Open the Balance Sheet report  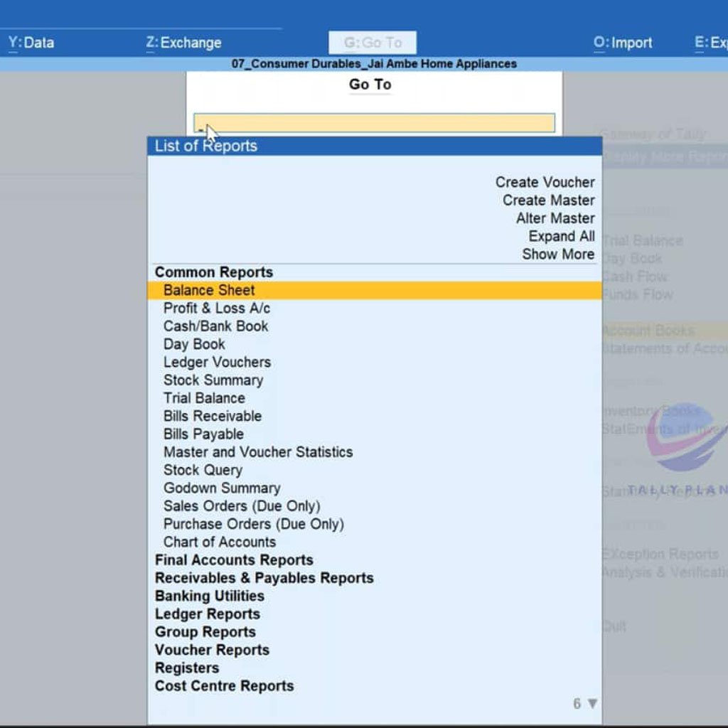click(x=209, y=290)
